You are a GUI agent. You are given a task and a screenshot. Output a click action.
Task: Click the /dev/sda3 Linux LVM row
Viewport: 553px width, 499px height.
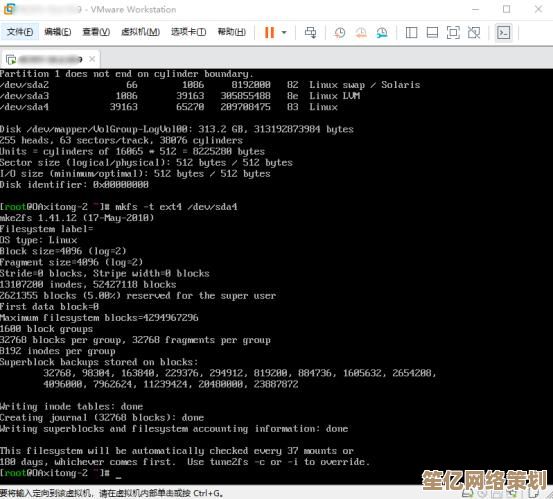tap(180, 96)
